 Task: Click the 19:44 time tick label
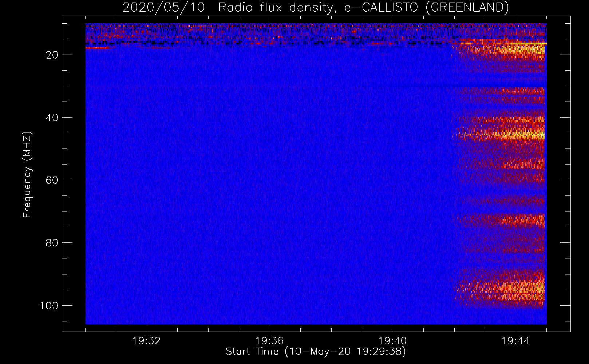pos(515,341)
